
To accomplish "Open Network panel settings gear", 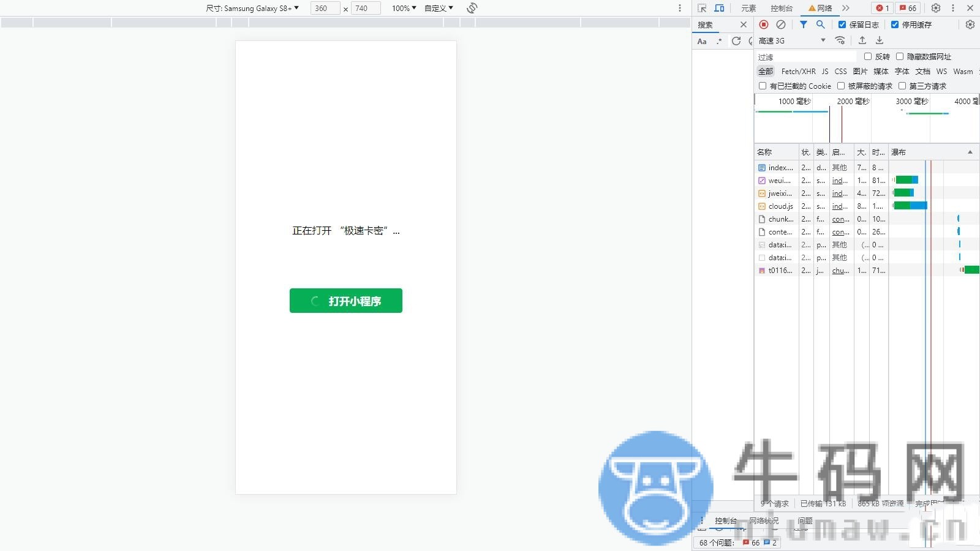I will (x=970, y=24).
